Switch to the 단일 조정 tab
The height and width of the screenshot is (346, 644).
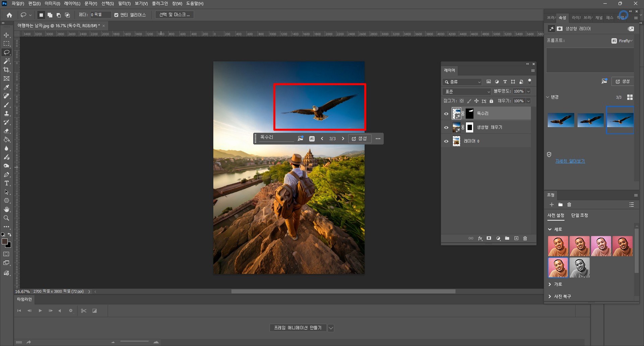(579, 215)
